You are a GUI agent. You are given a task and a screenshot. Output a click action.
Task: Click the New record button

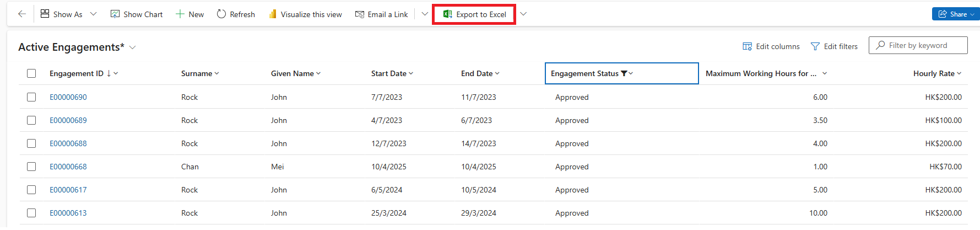coord(189,14)
